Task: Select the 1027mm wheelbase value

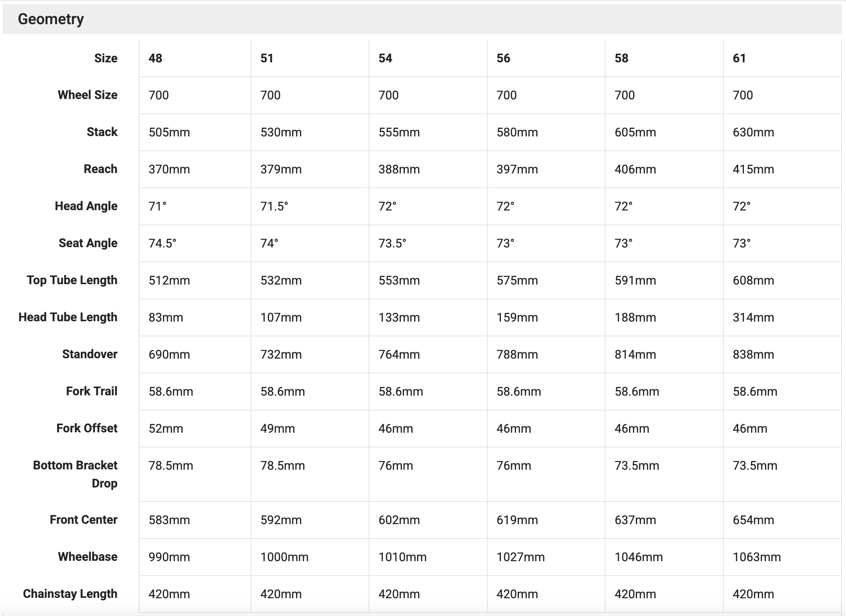Action: [521, 557]
